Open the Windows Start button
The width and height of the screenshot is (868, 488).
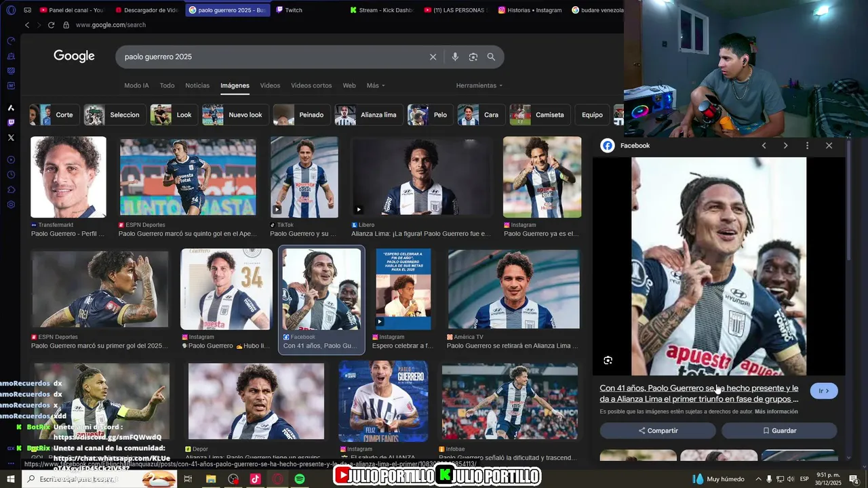tap(11, 479)
